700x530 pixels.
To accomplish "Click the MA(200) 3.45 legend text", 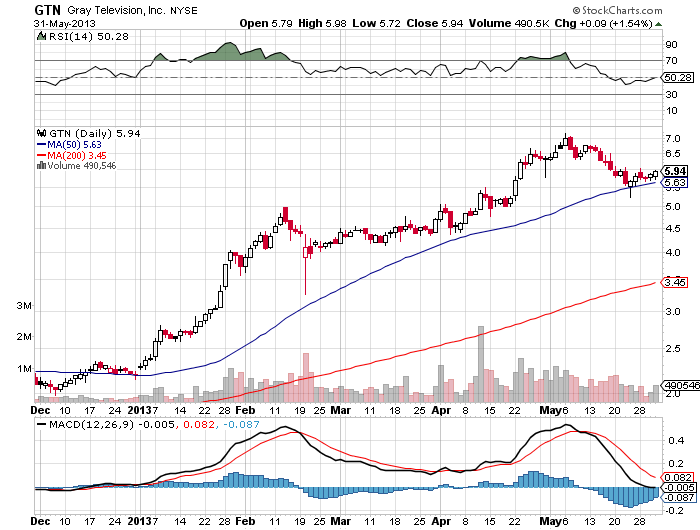I will click(x=77, y=155).
